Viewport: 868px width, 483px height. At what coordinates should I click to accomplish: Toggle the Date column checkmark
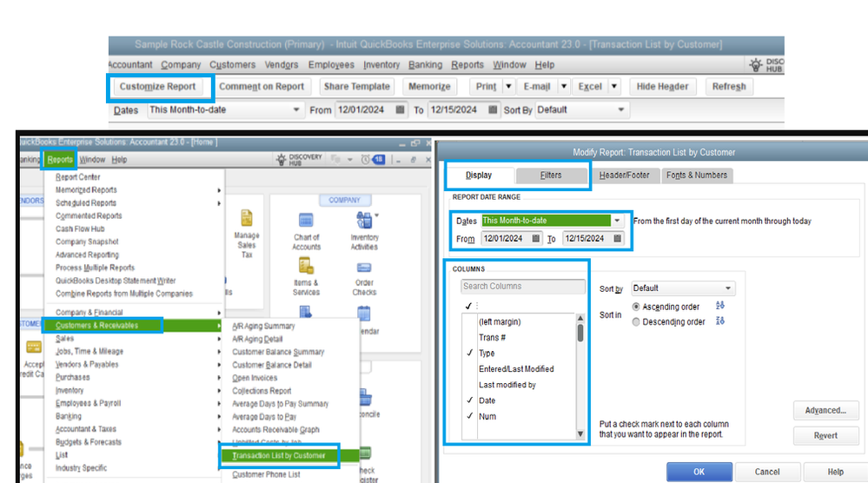(469, 400)
